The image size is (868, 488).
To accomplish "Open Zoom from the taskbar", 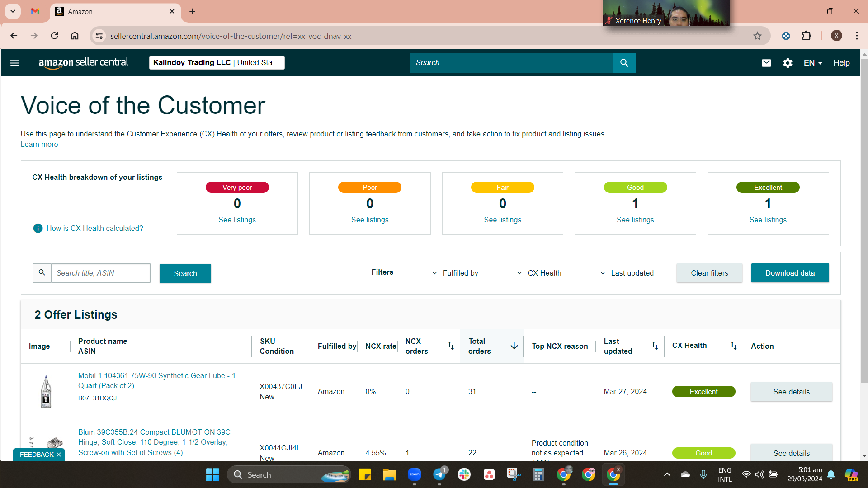I will (415, 474).
